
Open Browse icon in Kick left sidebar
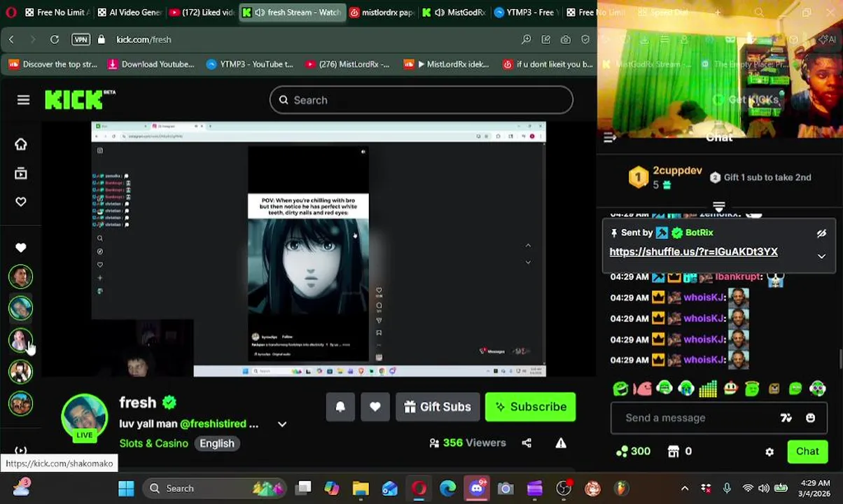[21, 173]
